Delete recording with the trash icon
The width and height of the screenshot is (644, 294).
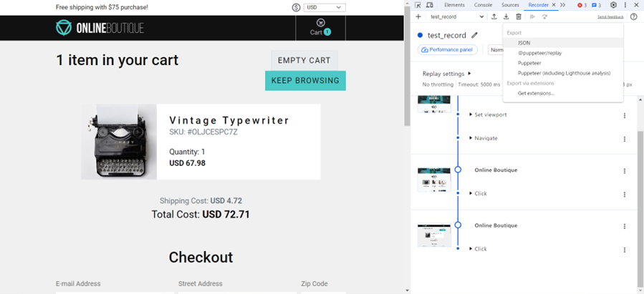pyautogui.click(x=519, y=16)
